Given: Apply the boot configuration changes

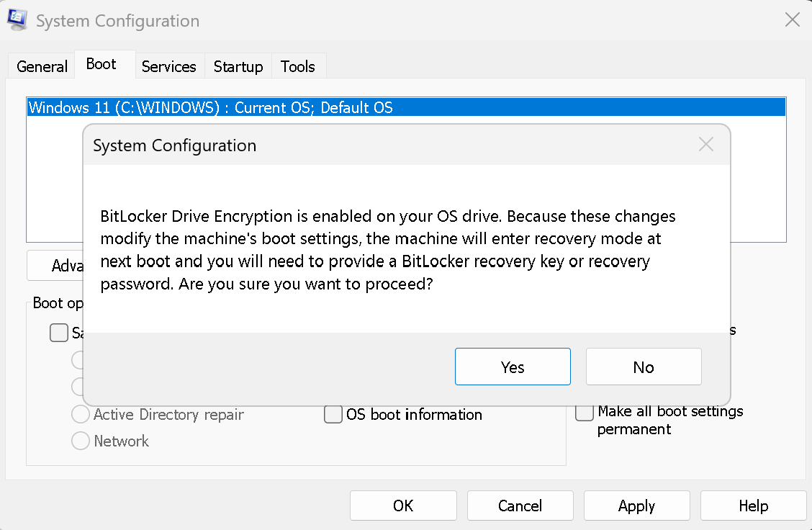Looking at the screenshot, I should tap(637, 505).
